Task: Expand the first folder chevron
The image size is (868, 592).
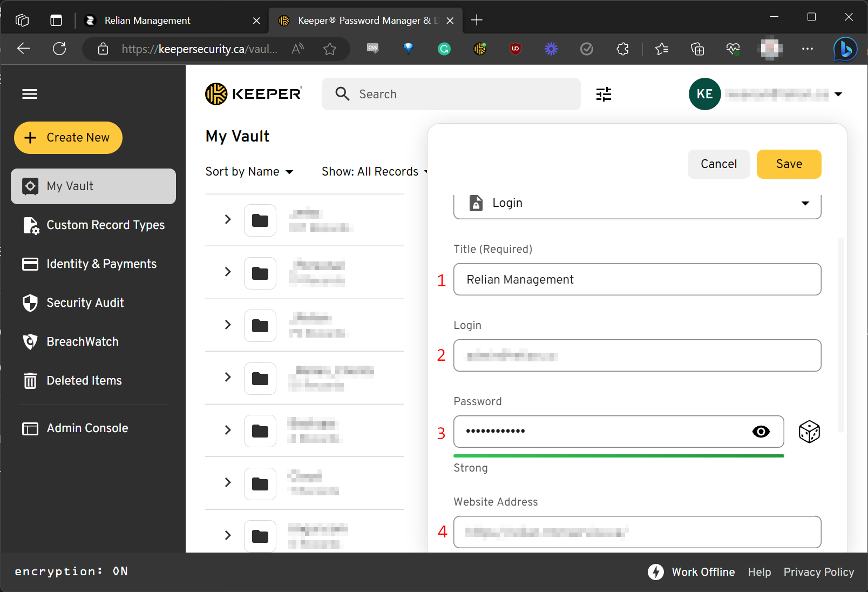Action: click(228, 219)
